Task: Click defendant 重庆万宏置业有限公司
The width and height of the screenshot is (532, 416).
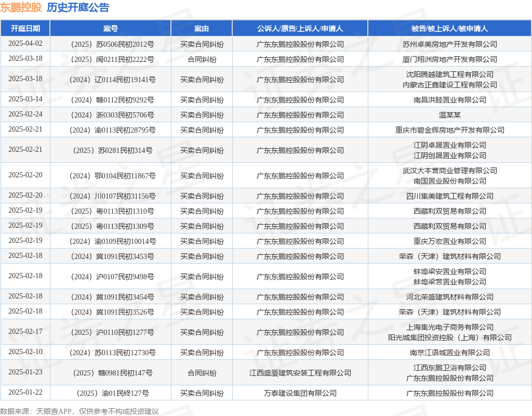Action: tap(449, 241)
